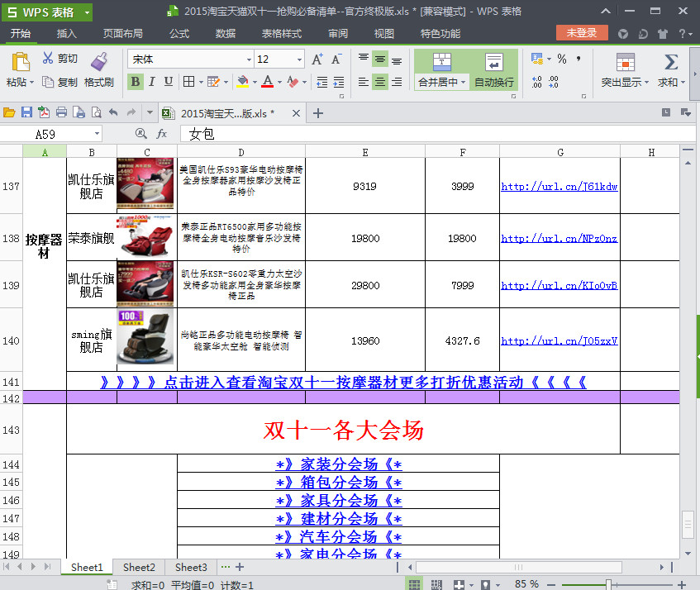Viewport: 700px width, 590px height.
Task: Toggle underline formatting
Action: point(169,82)
